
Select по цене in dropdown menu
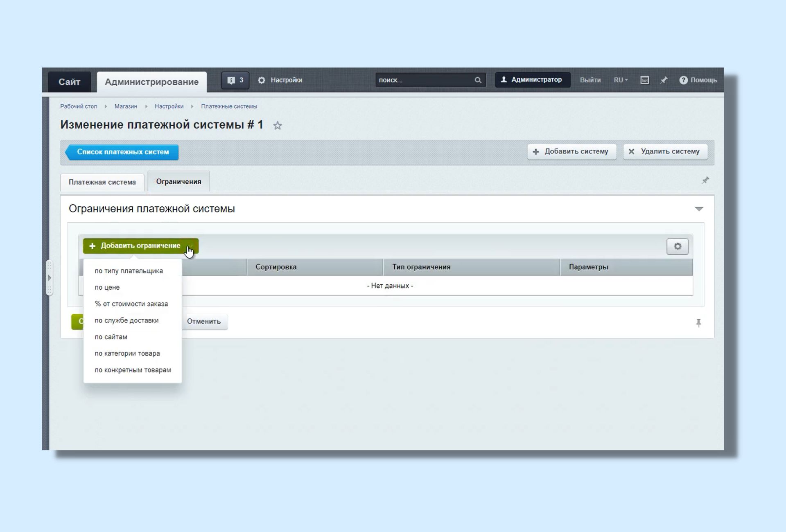(x=107, y=287)
